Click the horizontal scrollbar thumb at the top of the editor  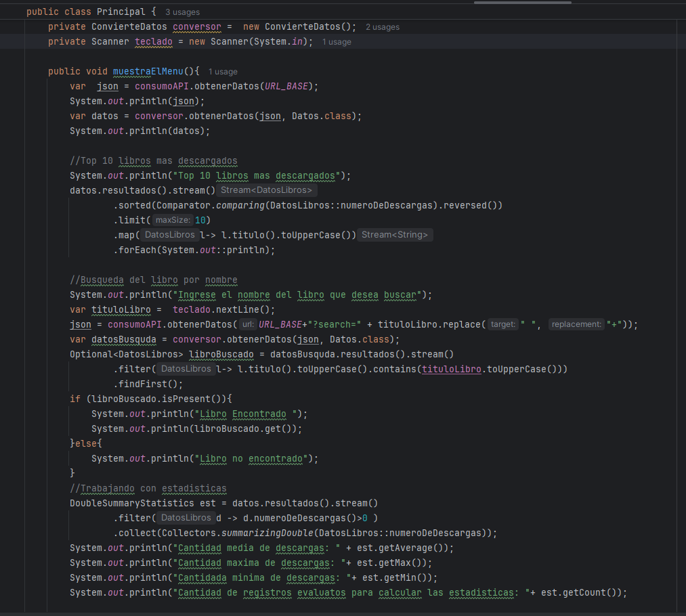click(523, 2)
